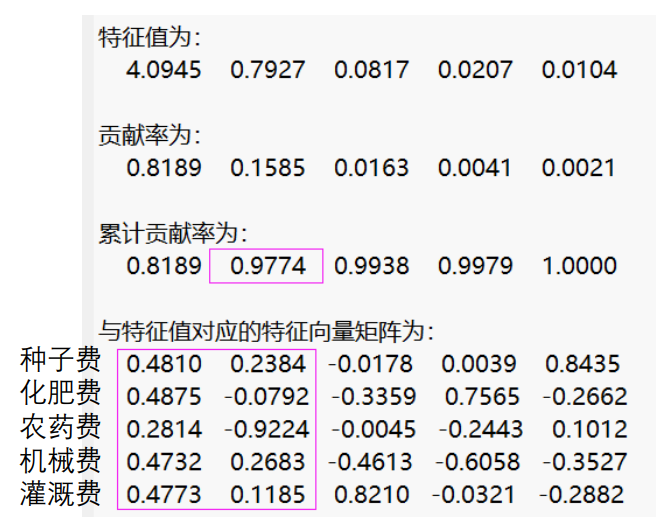Select matrix value 0.4875
Viewport: 656px width, 532px height.
(x=164, y=396)
